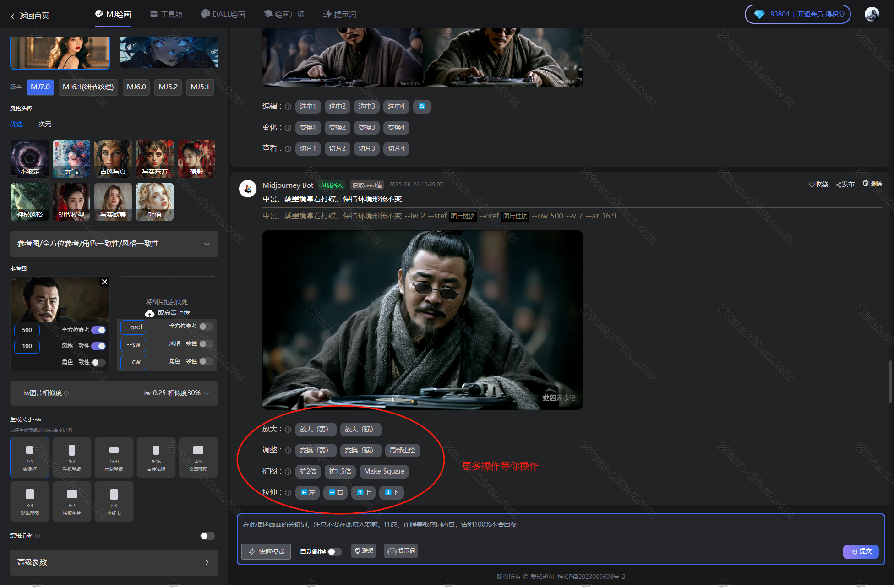The image size is (894, 588).
Task: Open the 绘画广场 tab
Action: pyautogui.click(x=284, y=14)
